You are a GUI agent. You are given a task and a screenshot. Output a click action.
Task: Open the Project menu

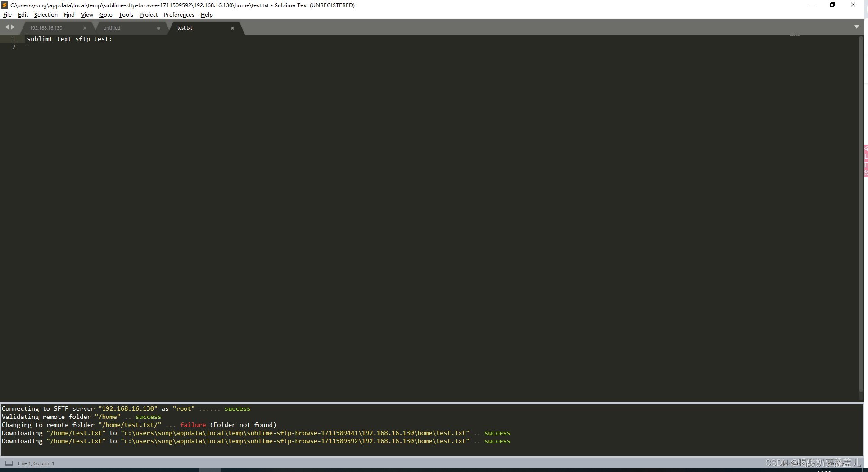click(148, 15)
